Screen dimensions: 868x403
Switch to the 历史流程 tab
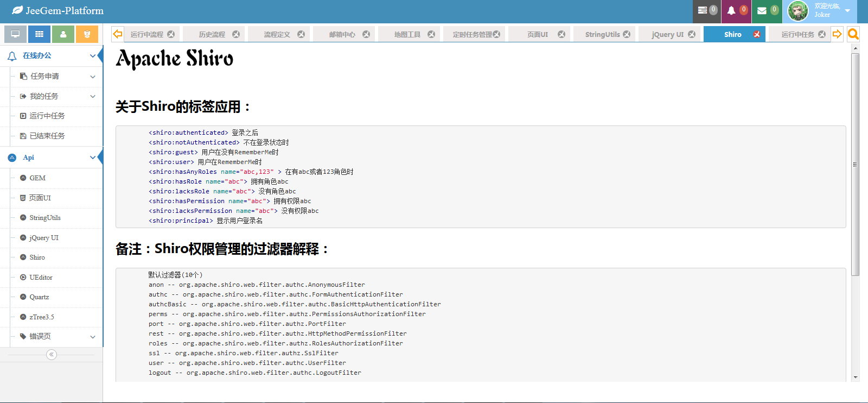(212, 34)
